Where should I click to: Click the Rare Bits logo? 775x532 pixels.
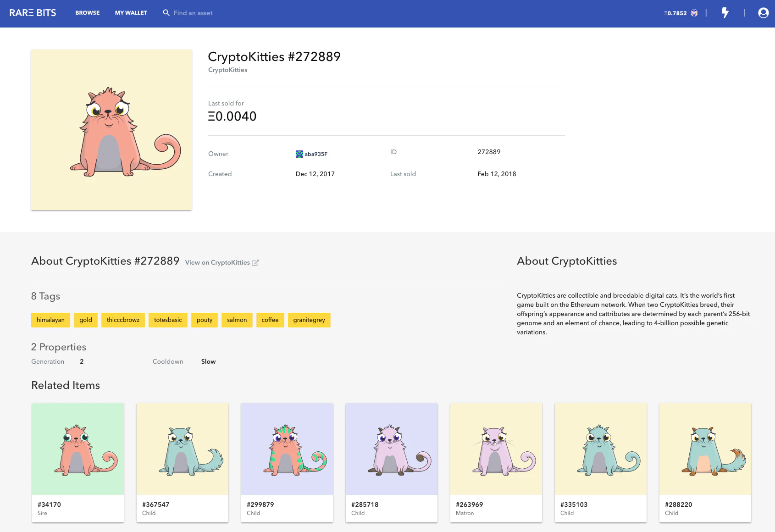click(33, 13)
